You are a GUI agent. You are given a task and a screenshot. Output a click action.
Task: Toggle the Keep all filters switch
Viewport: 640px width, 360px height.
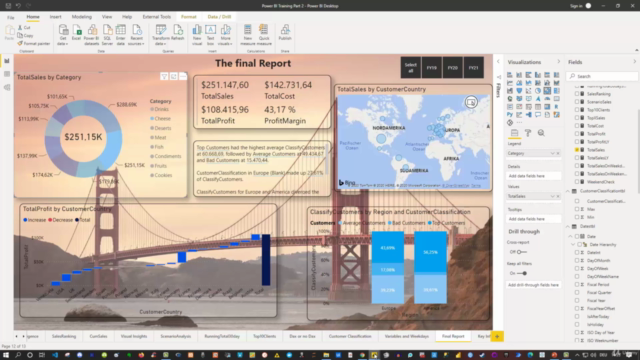522,273
